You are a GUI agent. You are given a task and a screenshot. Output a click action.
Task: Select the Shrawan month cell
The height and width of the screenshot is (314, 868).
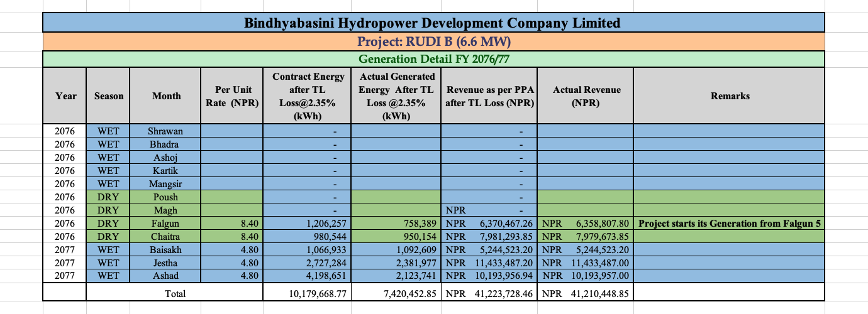point(166,131)
